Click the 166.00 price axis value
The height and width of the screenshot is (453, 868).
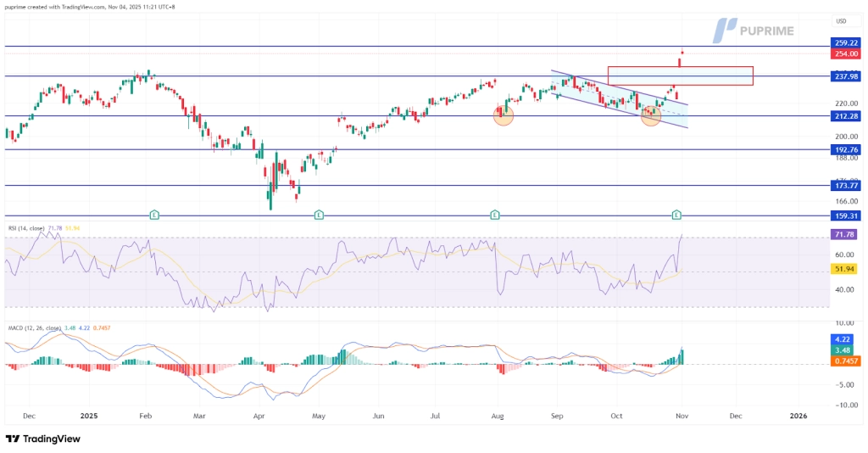(847, 202)
